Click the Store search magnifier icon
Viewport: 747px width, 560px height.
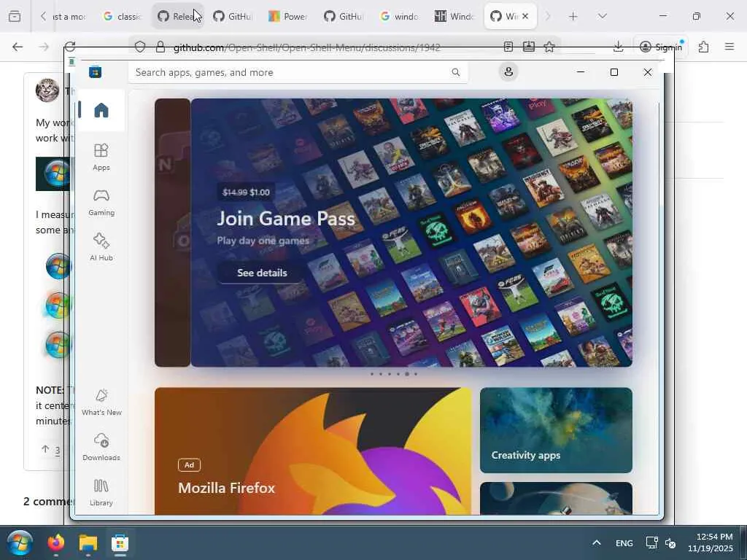tap(456, 72)
